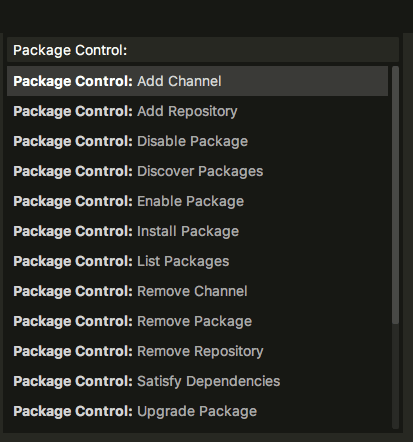Click the command palette search input
This screenshot has width=413, height=442.
(203, 50)
